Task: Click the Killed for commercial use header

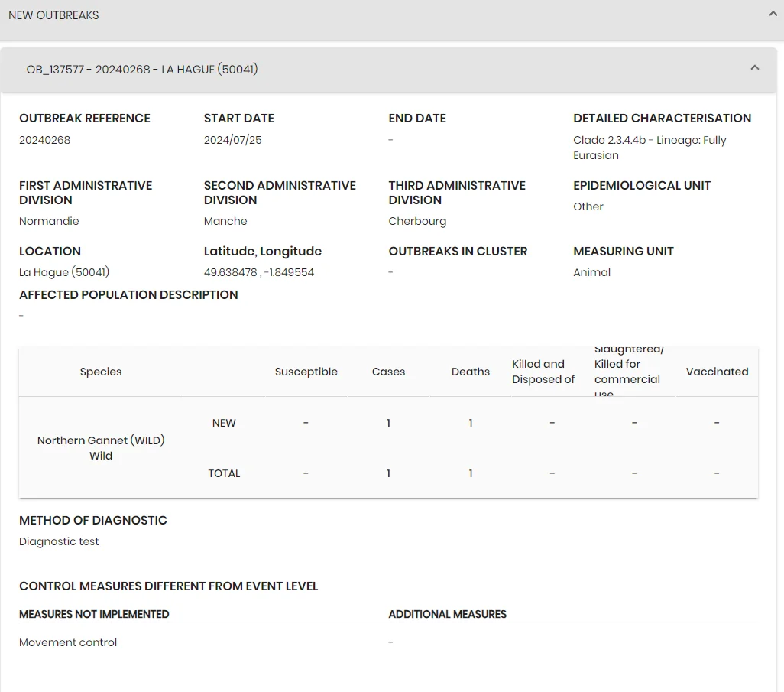Action: pos(629,372)
